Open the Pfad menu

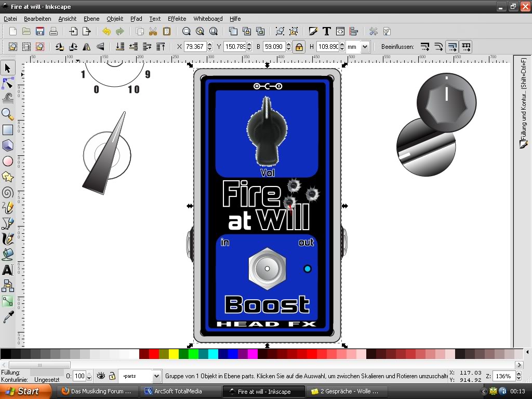pyautogui.click(x=136, y=19)
